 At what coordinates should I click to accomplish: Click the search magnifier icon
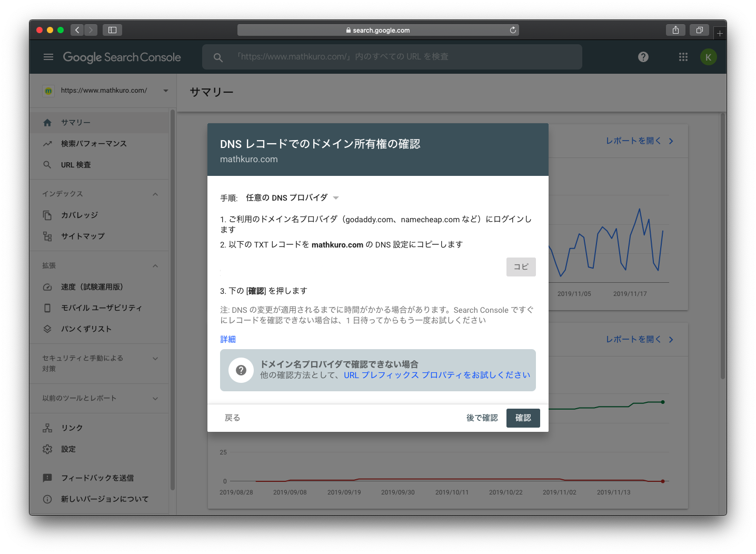point(218,57)
